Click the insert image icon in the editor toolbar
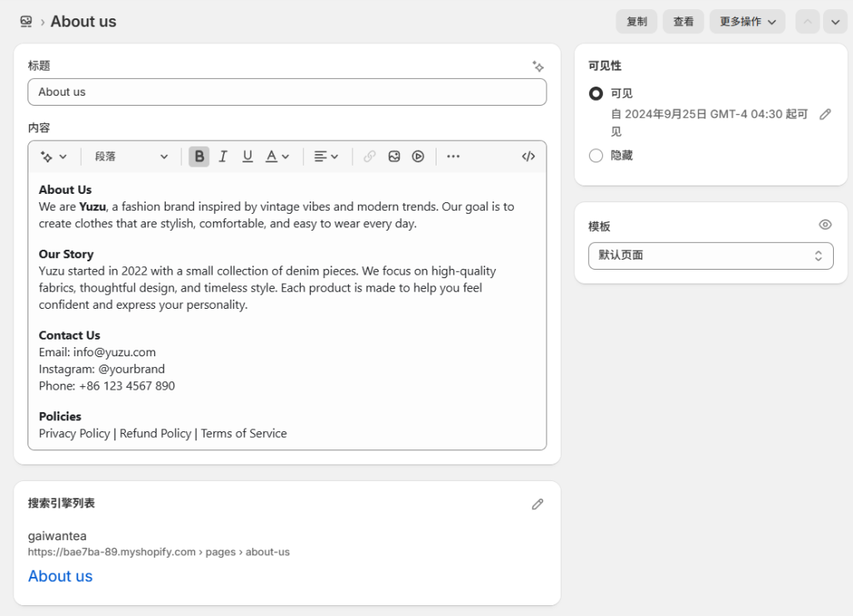The image size is (853, 616). [x=393, y=156]
